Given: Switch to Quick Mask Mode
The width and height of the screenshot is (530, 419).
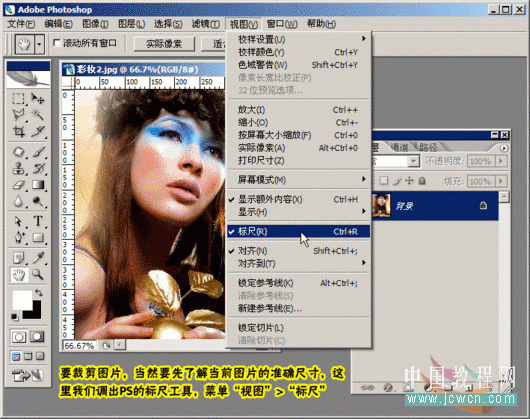Looking at the screenshot, I should click(37, 337).
